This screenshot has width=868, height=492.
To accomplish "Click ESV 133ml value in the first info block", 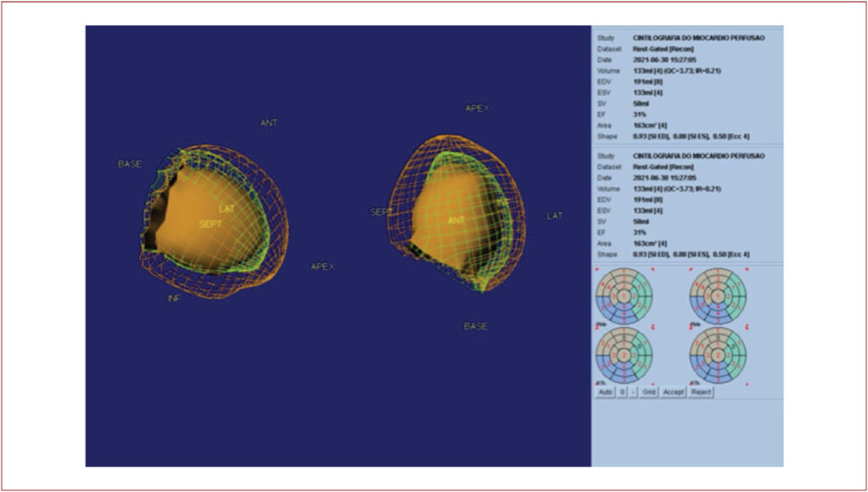I will pos(648,92).
